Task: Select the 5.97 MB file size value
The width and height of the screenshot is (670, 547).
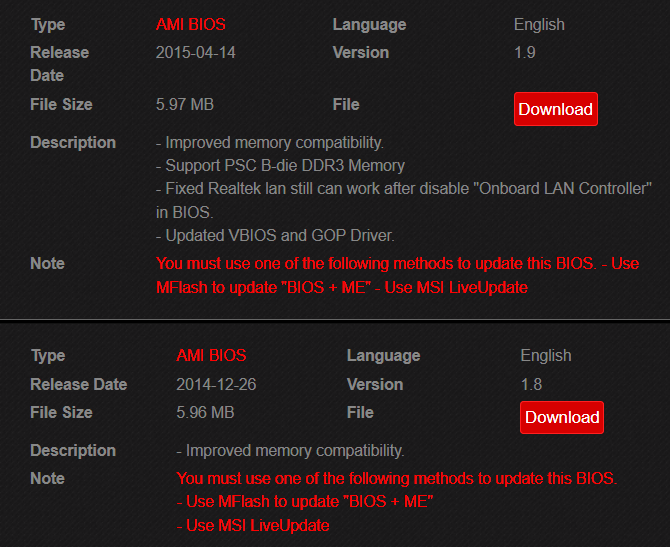Action: 185,104
